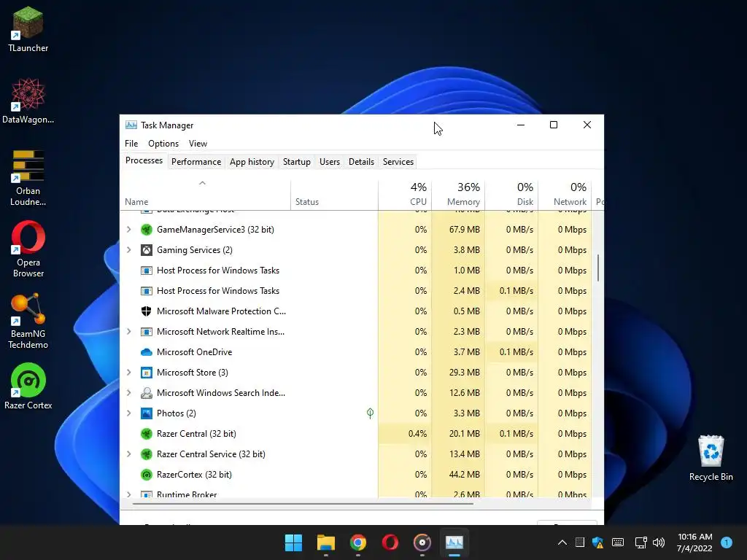The width and height of the screenshot is (747, 560).
Task: Expand the Gaming Services (2) group
Action: (128, 250)
